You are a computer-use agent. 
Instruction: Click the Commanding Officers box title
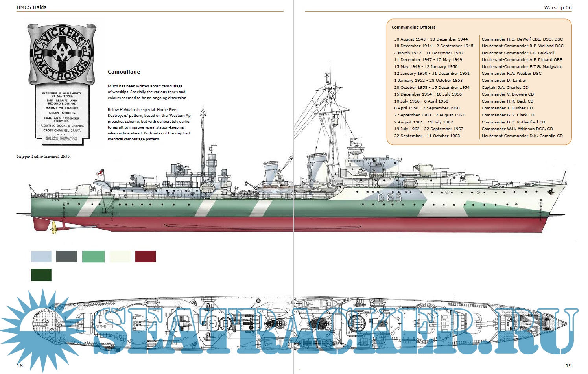[x=413, y=27]
